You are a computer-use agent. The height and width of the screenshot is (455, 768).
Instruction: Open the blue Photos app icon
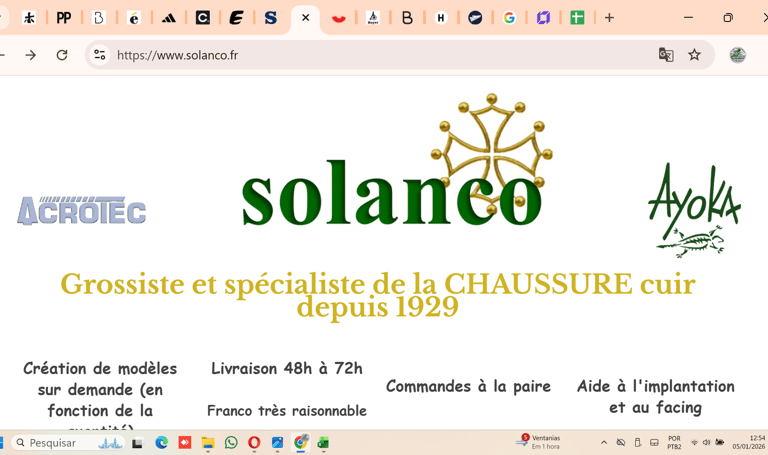pyautogui.click(x=277, y=443)
